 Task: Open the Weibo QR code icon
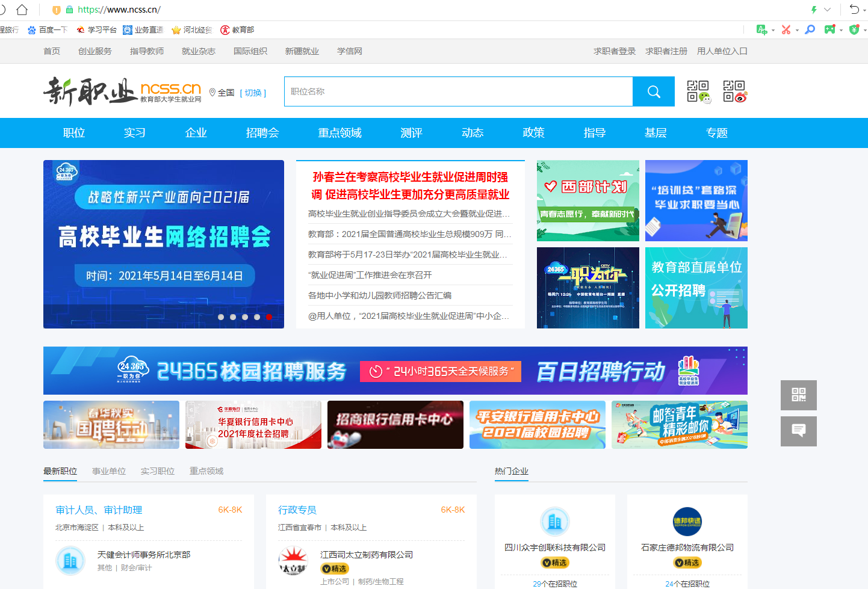[734, 91]
